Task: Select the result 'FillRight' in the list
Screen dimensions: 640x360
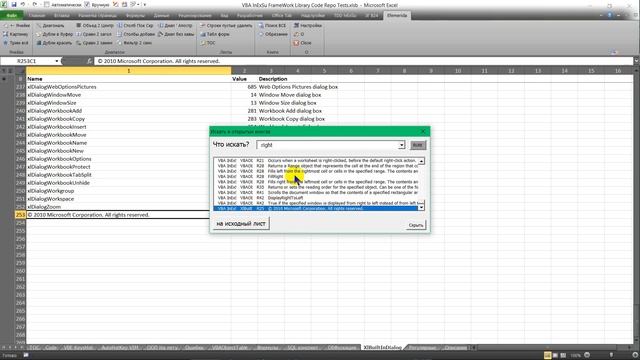Action: (x=316, y=176)
